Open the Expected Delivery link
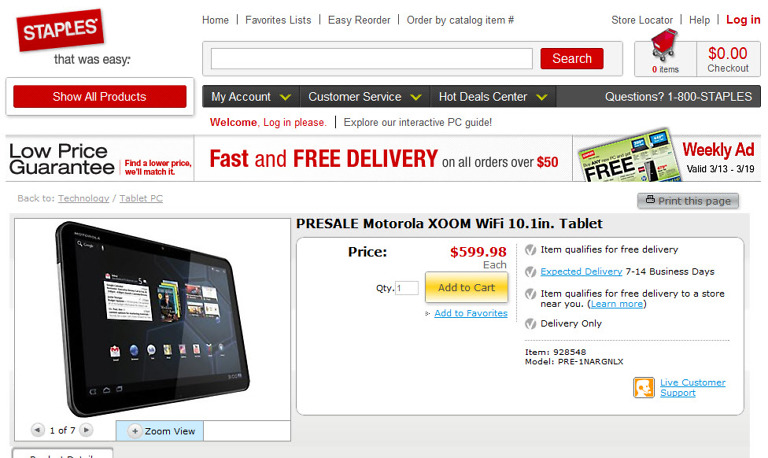 point(581,271)
